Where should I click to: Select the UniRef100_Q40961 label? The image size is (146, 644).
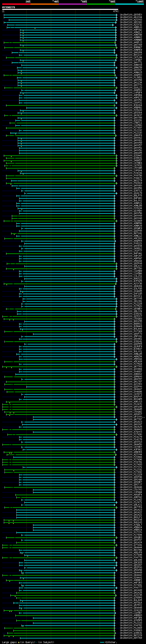pyautogui.click(x=131, y=339)
